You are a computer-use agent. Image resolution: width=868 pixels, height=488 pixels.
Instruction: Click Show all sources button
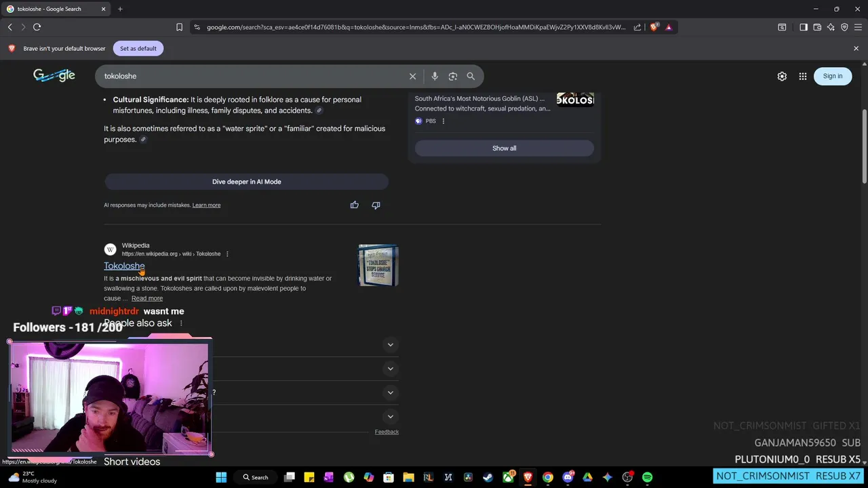(x=504, y=148)
